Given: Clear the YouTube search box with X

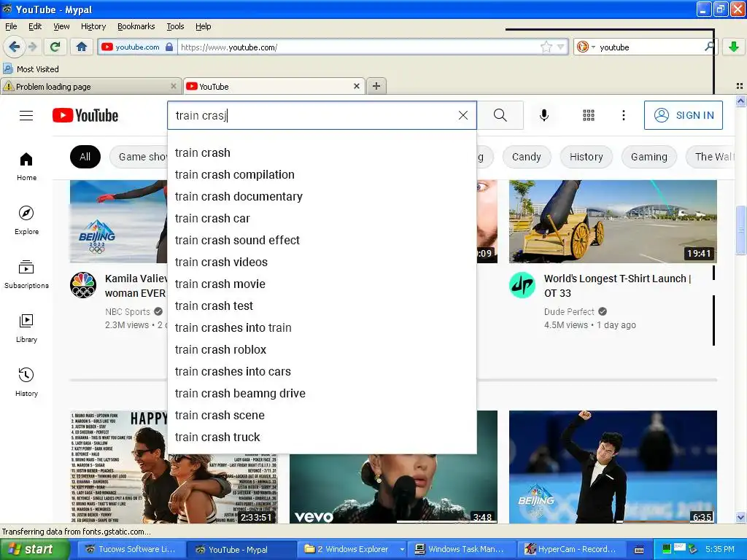Looking at the screenshot, I should [463, 115].
